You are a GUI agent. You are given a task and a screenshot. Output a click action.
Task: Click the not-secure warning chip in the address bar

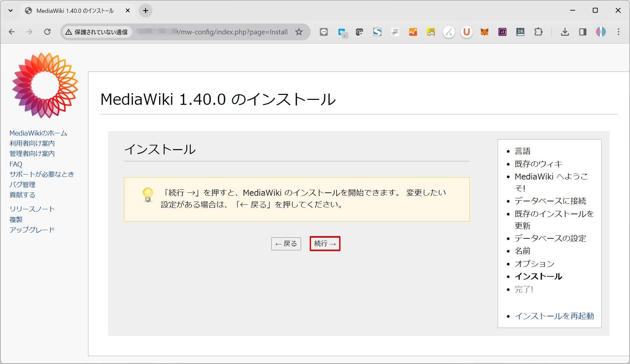tap(97, 32)
